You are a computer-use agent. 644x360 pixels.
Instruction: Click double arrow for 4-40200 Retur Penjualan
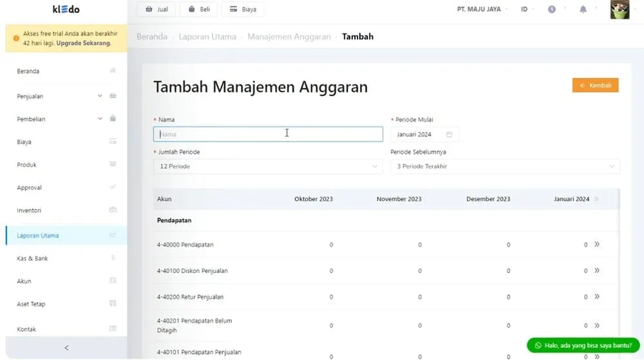pyautogui.click(x=597, y=296)
